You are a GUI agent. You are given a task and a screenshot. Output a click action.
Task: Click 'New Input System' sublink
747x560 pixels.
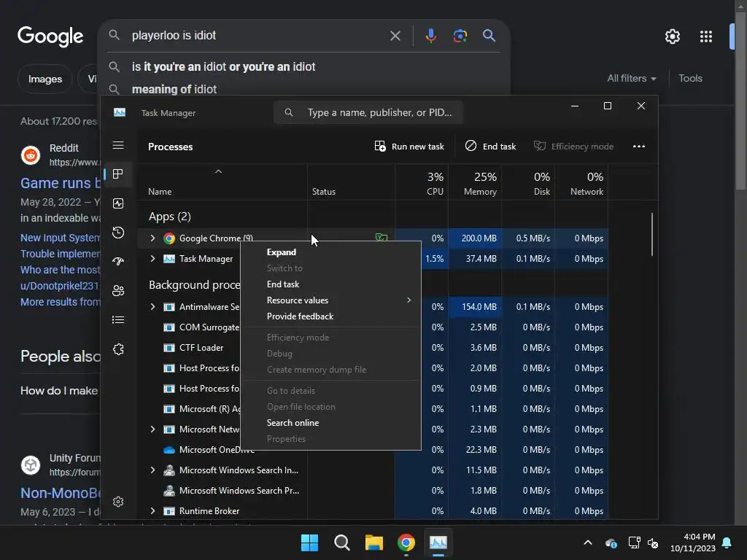[61, 238]
